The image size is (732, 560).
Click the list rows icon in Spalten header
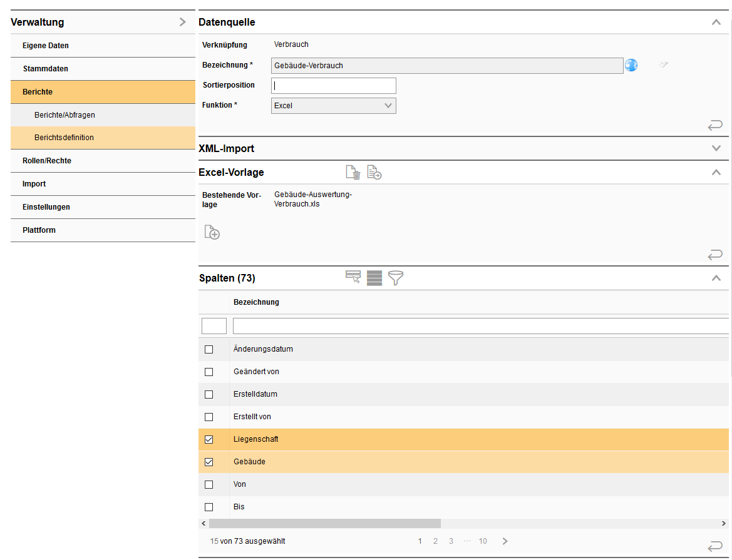(374, 278)
